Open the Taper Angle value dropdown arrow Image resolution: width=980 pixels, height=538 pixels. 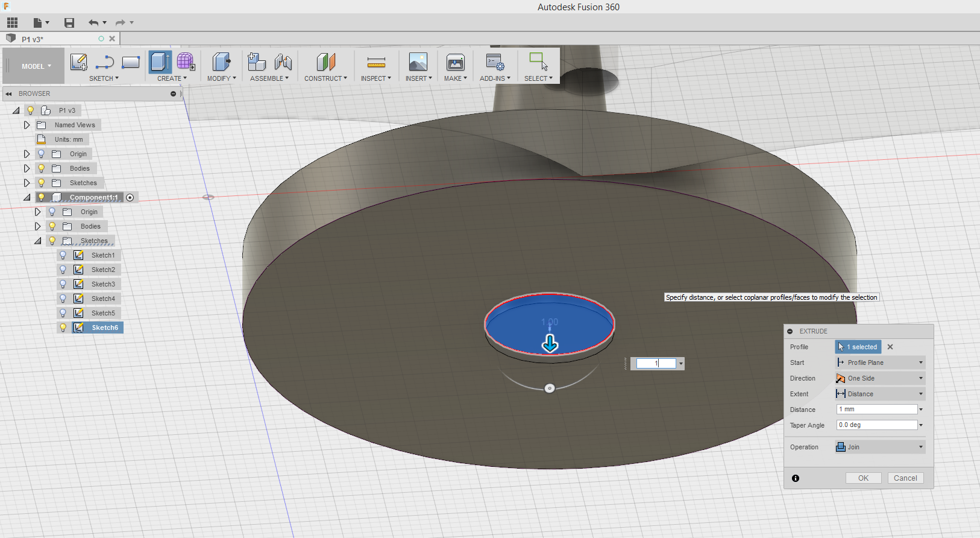click(921, 425)
